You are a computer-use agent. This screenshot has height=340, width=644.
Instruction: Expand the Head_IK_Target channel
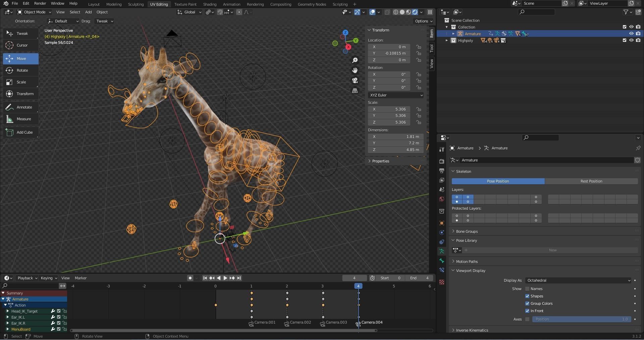tap(8, 311)
